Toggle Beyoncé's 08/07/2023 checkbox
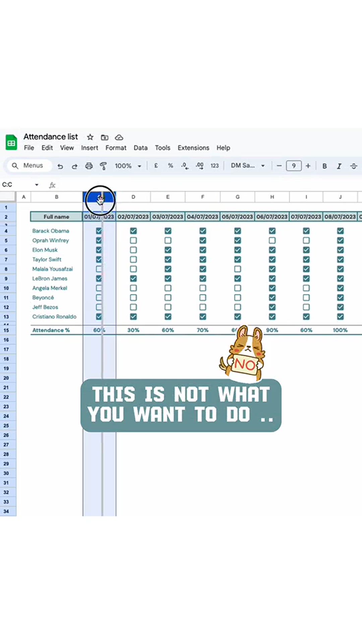This screenshot has width=362, height=644. (341, 298)
